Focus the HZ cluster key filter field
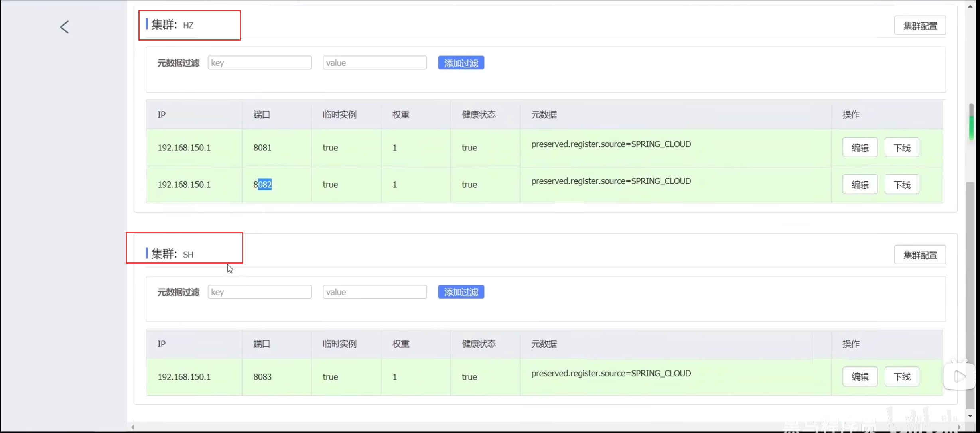This screenshot has height=433, width=980. (259, 63)
